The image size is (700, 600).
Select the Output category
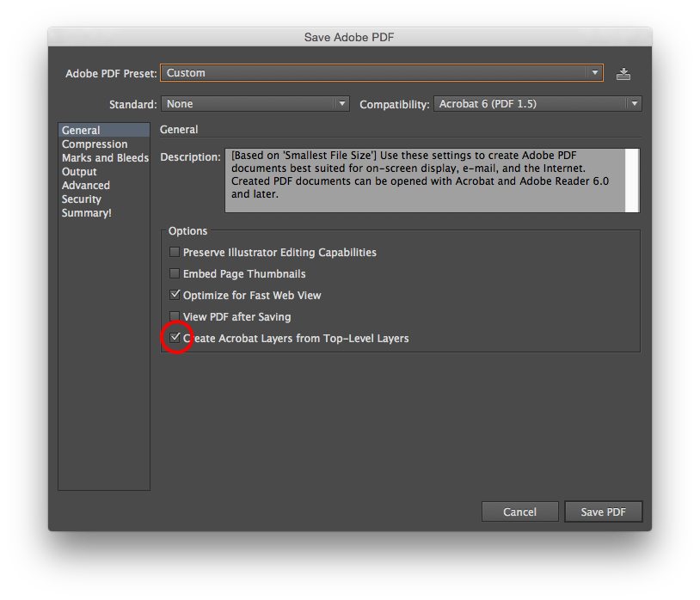click(x=79, y=171)
